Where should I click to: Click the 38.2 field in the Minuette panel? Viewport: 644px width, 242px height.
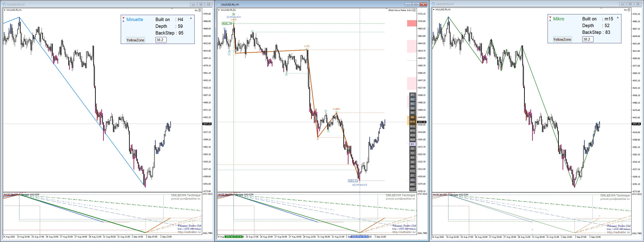161,40
